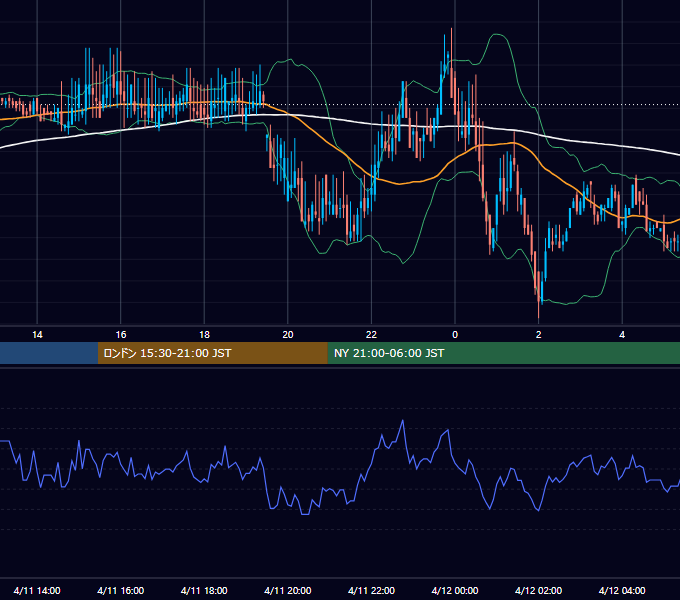The width and height of the screenshot is (680, 600).
Task: Click the 20 hour label on price chart axis
Action: pos(288,335)
